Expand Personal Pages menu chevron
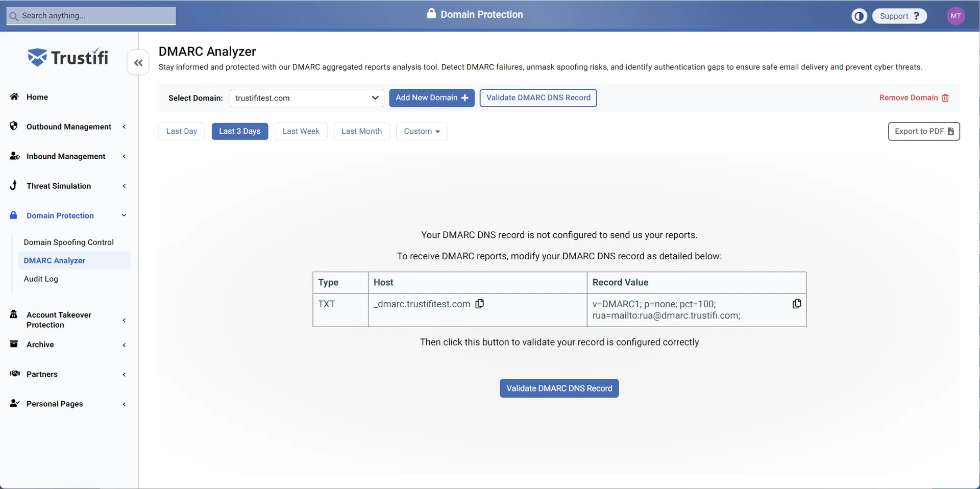 pos(124,404)
